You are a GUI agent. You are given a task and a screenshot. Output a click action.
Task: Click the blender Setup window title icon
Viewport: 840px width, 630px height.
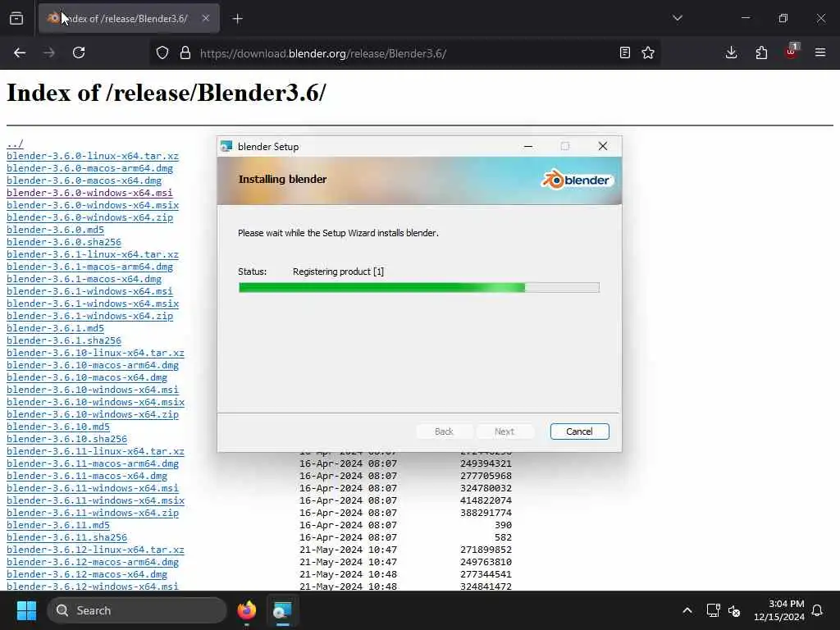tap(226, 146)
